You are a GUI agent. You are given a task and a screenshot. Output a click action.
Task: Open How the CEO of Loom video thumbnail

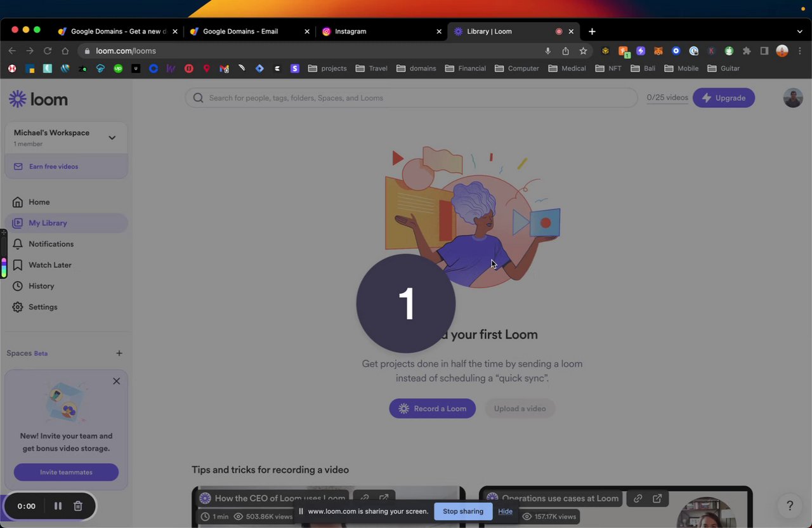[x=329, y=506]
